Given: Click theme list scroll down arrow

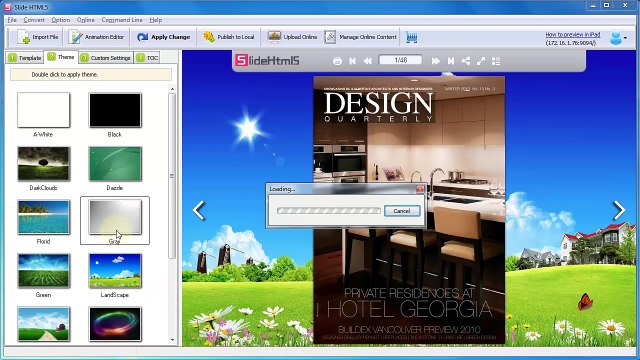Looking at the screenshot, I should [x=172, y=340].
